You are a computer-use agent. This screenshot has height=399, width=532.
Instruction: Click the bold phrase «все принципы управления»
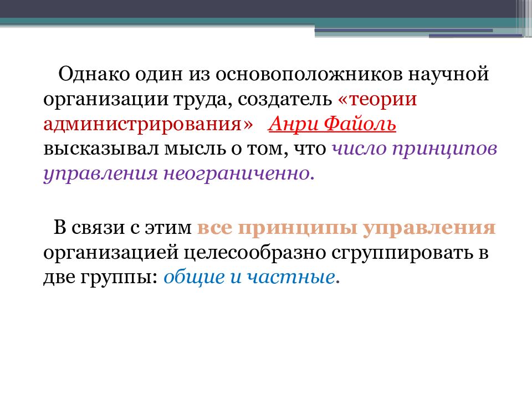[346, 228]
